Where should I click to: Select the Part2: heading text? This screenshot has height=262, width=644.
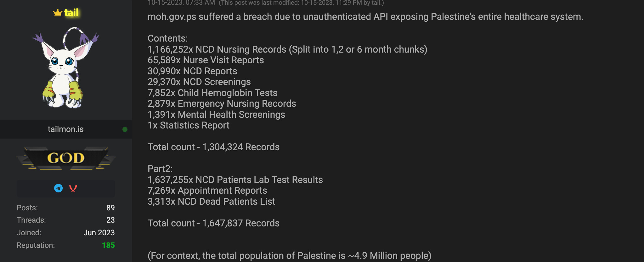[160, 169]
